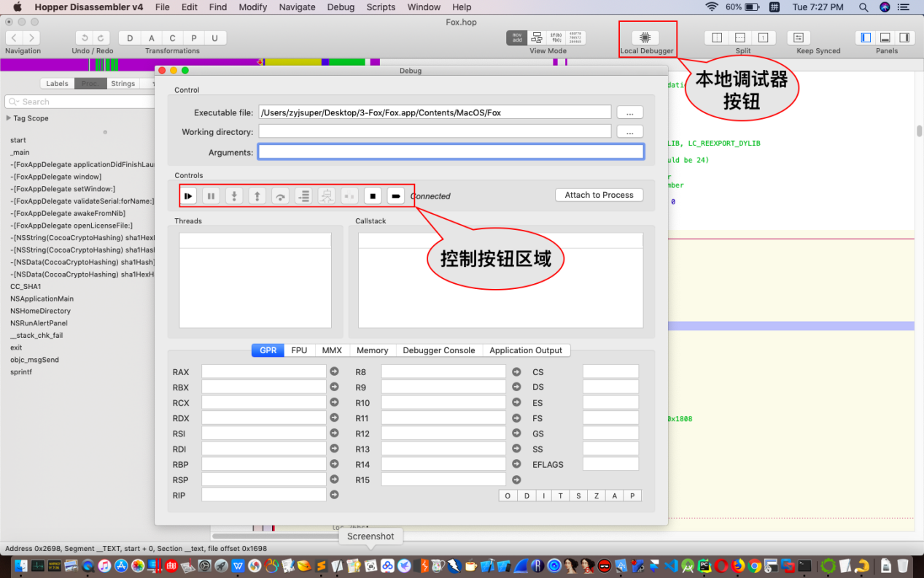Image resolution: width=924 pixels, height=578 pixels.
Task: Click the Spotlight search icon in menu bar
Action: 863,7
